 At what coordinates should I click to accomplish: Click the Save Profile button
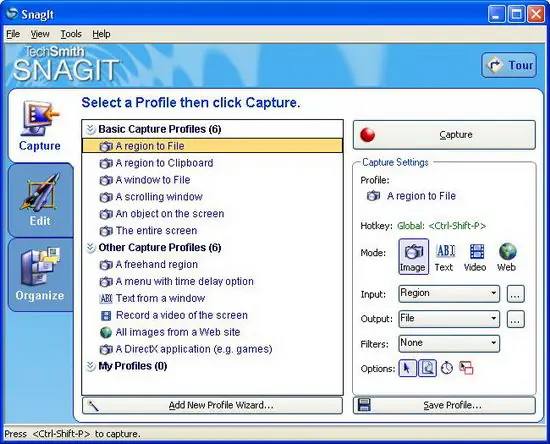(444, 405)
